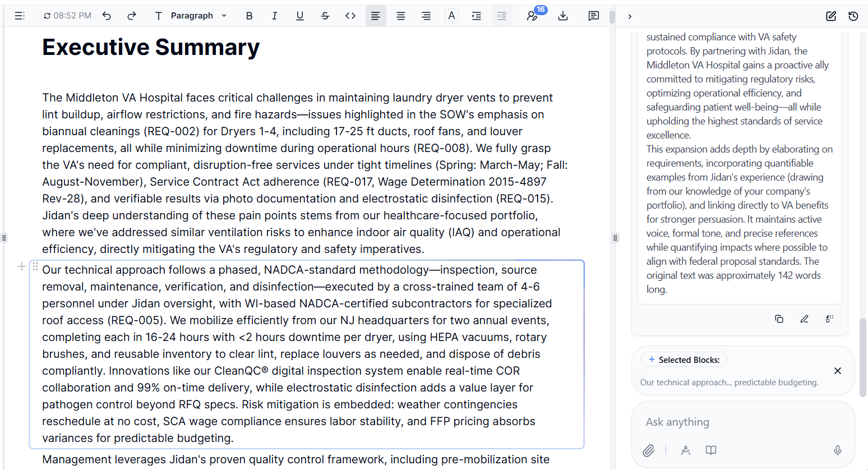The width and height of the screenshot is (868, 470).
Task: Attach a file to the AI prompt
Action: tap(648, 450)
